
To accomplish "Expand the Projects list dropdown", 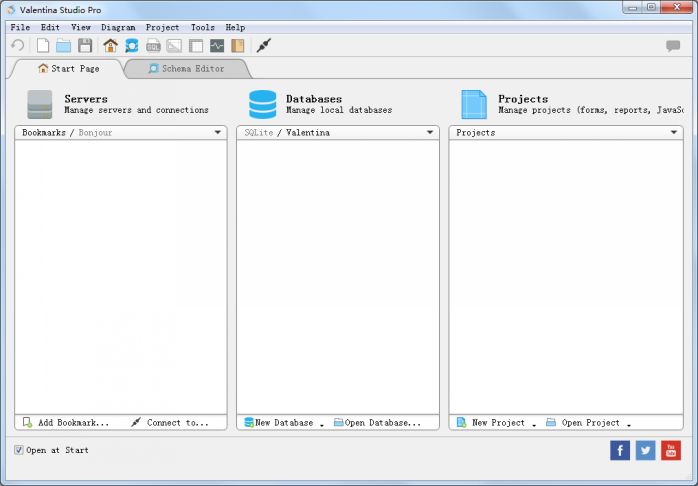I will tap(674, 132).
